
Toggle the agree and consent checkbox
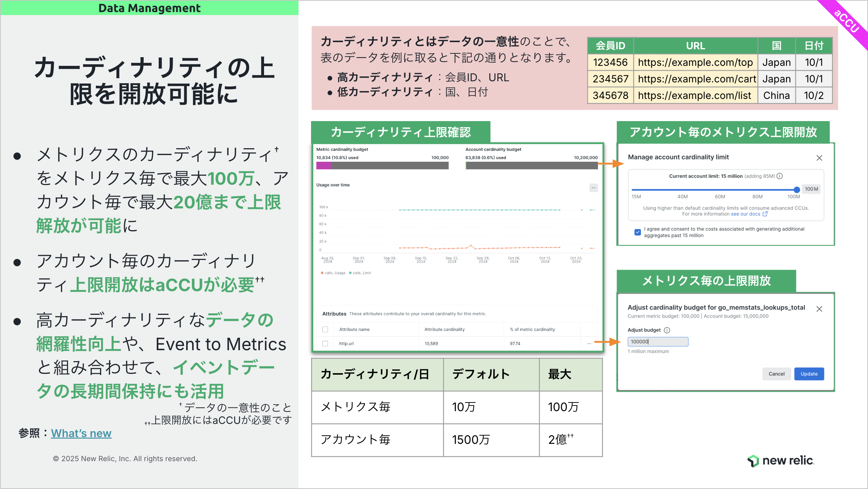point(637,232)
